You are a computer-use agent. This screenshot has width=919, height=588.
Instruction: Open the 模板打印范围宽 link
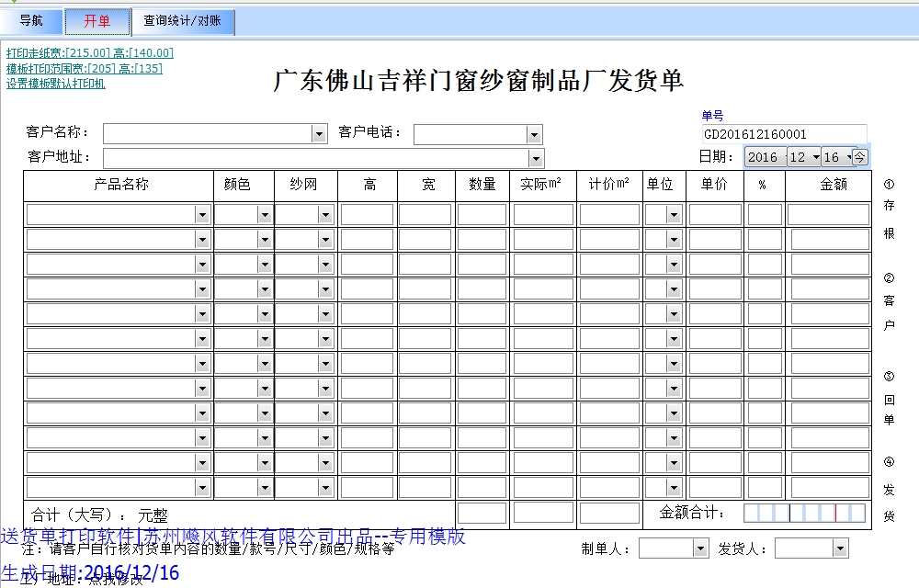[x=84, y=69]
